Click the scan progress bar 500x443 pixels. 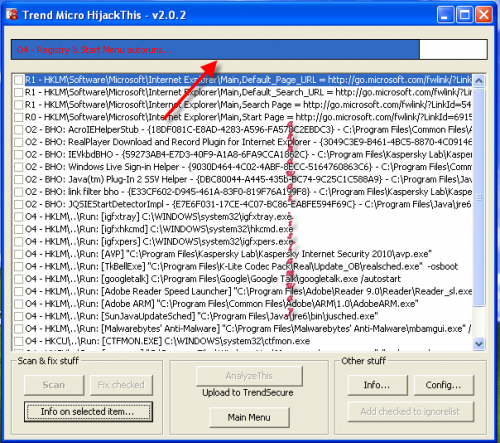click(249, 50)
